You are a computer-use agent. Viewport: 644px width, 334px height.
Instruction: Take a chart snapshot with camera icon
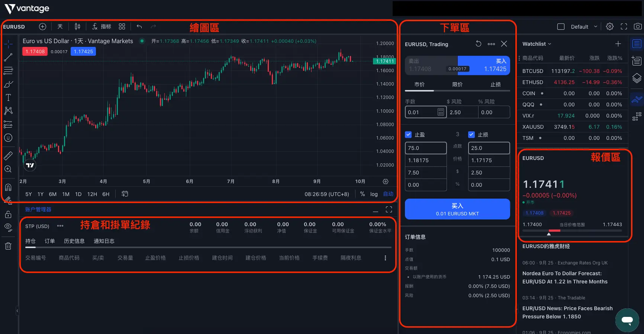pyautogui.click(x=637, y=27)
